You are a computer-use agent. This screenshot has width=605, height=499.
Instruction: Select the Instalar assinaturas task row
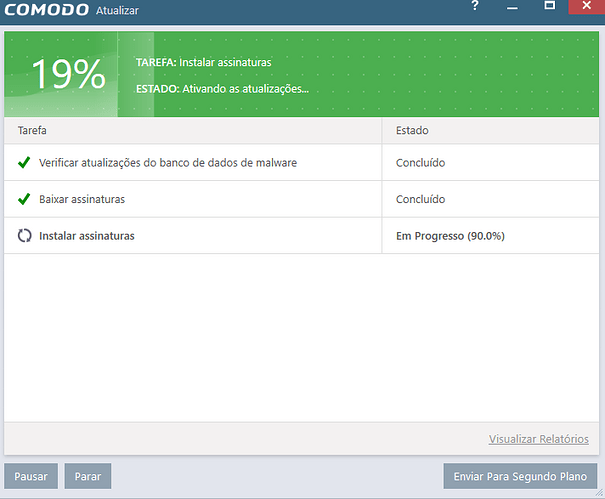(x=86, y=236)
